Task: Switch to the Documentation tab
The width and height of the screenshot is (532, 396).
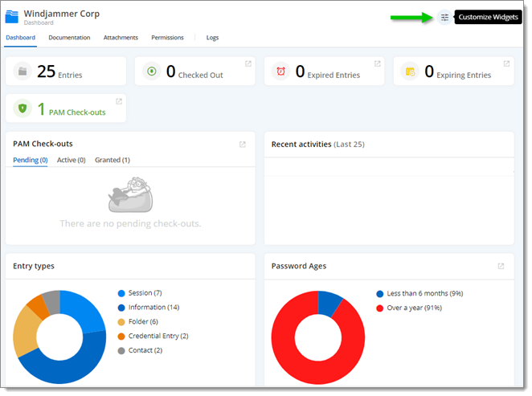Action: [69, 38]
